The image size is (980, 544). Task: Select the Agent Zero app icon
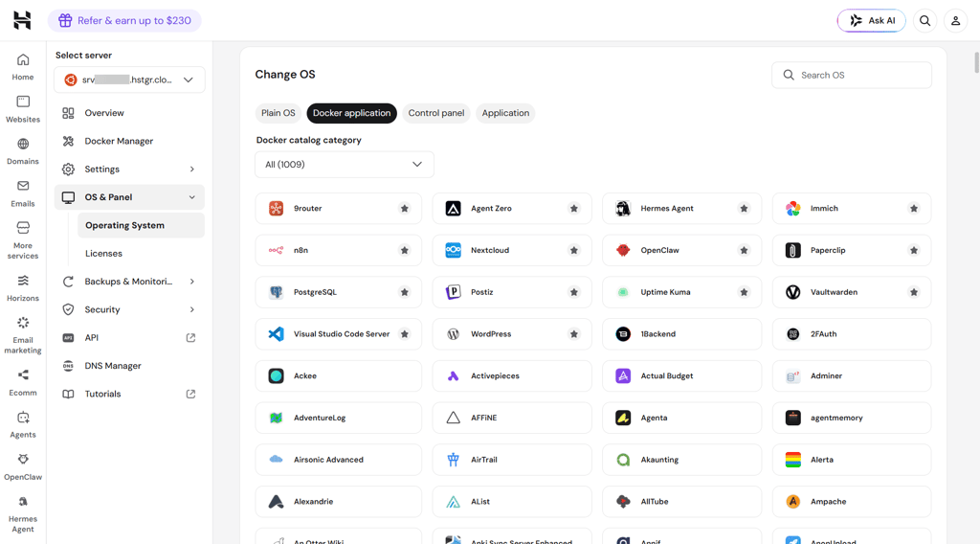point(453,208)
